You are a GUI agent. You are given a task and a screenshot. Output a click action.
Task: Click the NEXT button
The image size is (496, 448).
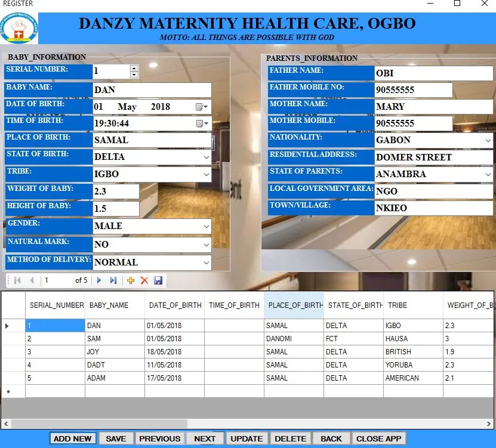pos(205,438)
